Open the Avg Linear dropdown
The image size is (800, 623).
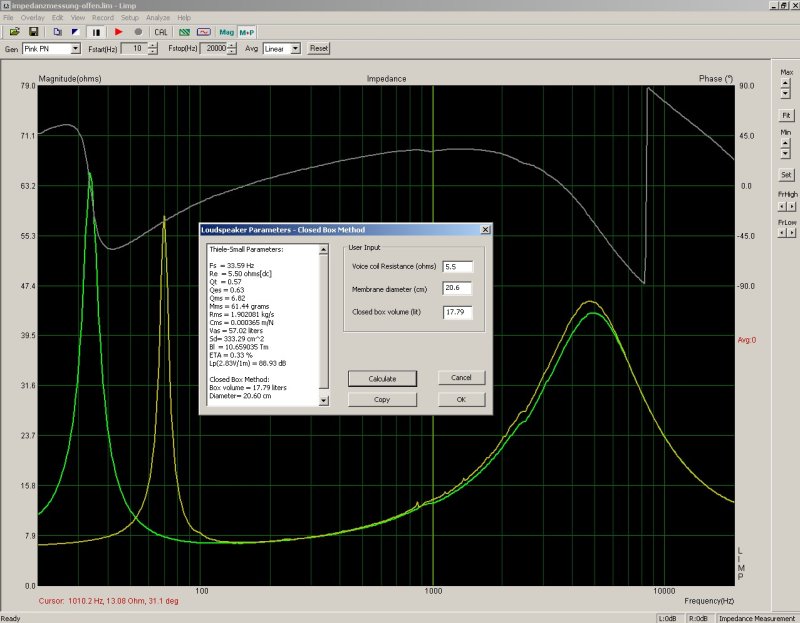pyautogui.click(x=296, y=48)
